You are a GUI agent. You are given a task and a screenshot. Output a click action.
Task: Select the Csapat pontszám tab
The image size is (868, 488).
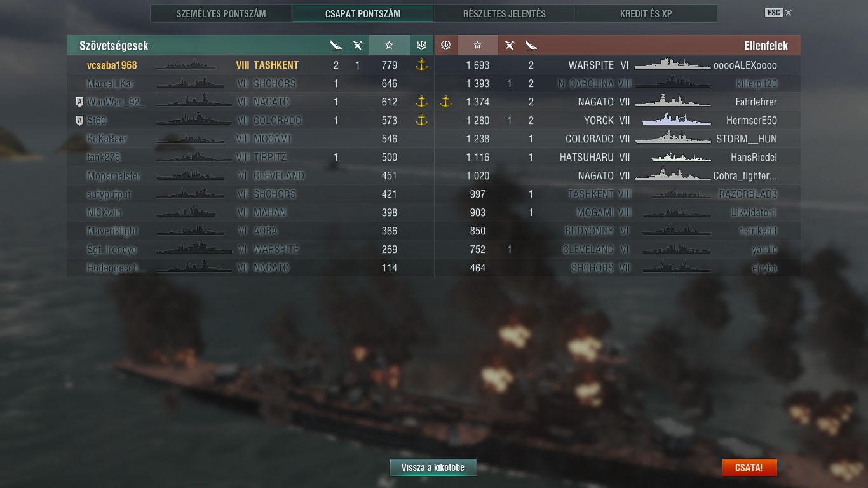(363, 13)
